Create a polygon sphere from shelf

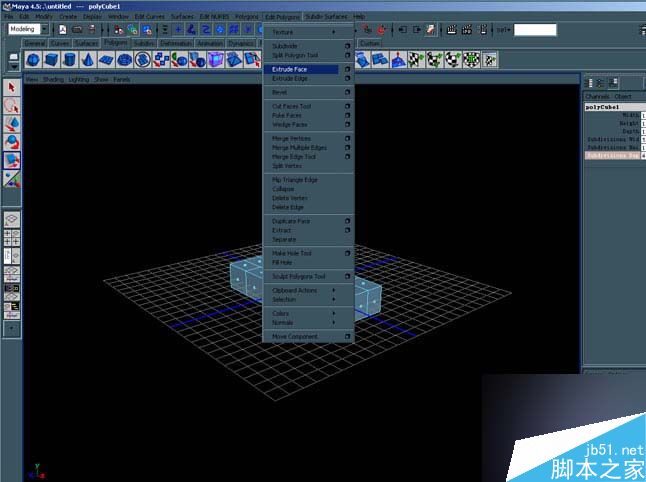[33, 60]
